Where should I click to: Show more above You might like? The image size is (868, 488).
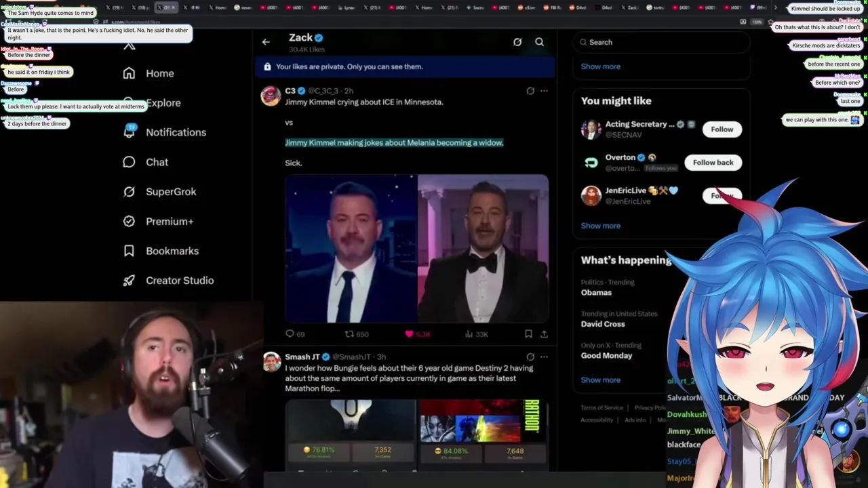point(600,66)
